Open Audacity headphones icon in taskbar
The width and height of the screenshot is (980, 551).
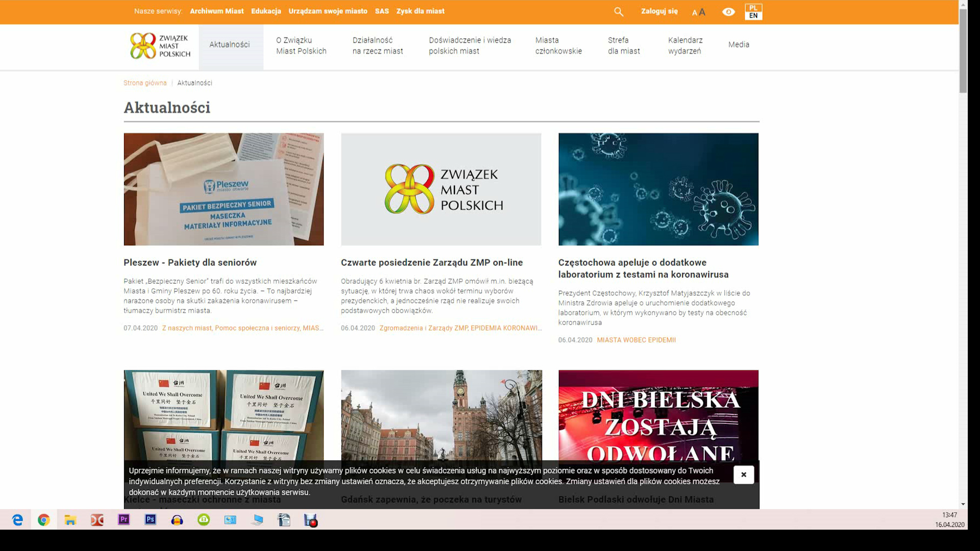tap(177, 520)
